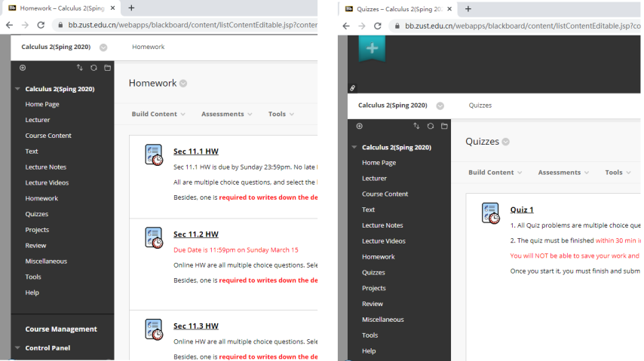Click add menu item icon in Homework window sidebar

[x=23, y=68]
